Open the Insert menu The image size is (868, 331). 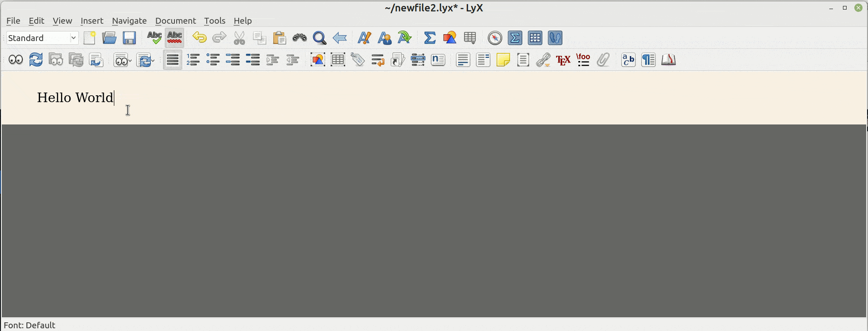pyautogui.click(x=92, y=21)
